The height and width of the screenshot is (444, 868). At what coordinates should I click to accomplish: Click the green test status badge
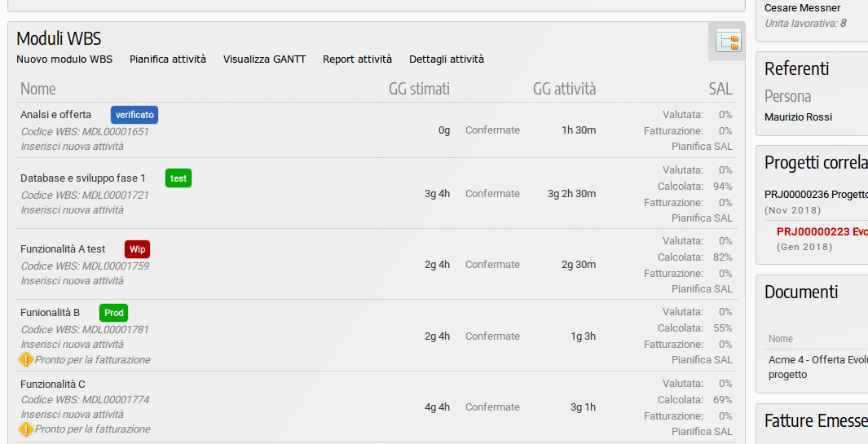(178, 178)
